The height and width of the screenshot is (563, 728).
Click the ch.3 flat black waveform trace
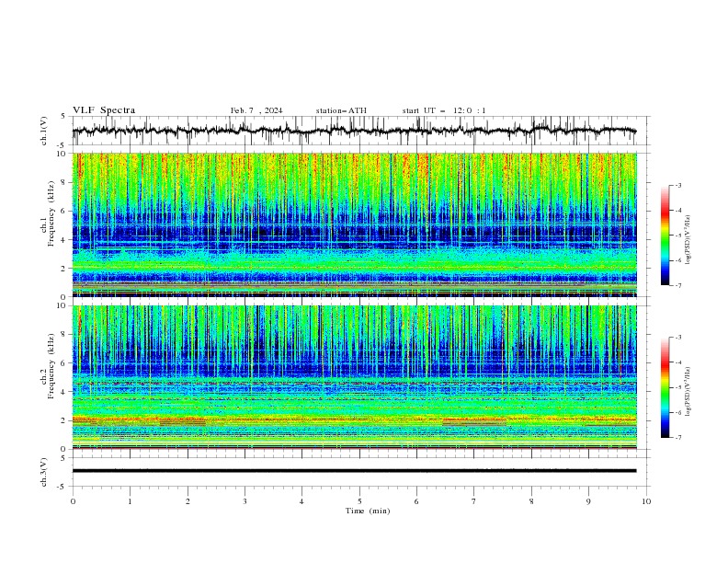pyautogui.click(x=354, y=471)
